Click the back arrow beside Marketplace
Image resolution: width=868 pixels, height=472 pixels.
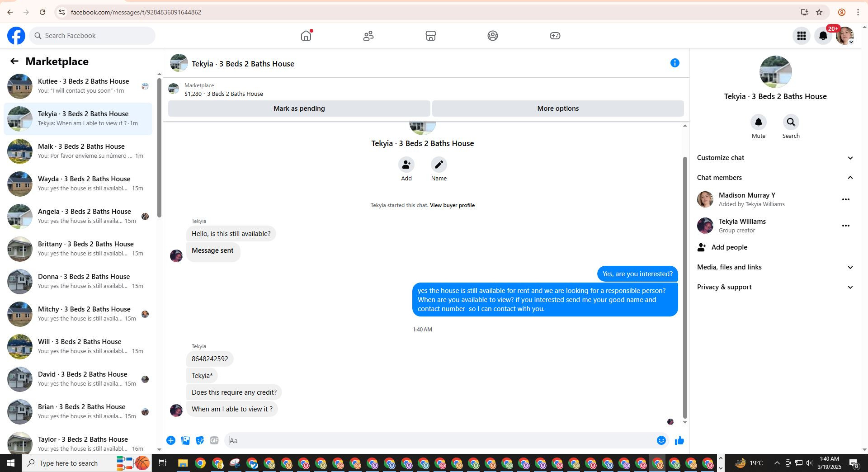14,61
